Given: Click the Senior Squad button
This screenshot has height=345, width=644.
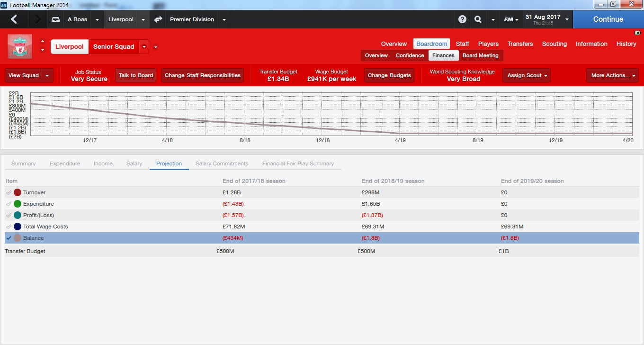Looking at the screenshot, I should click(x=114, y=47).
